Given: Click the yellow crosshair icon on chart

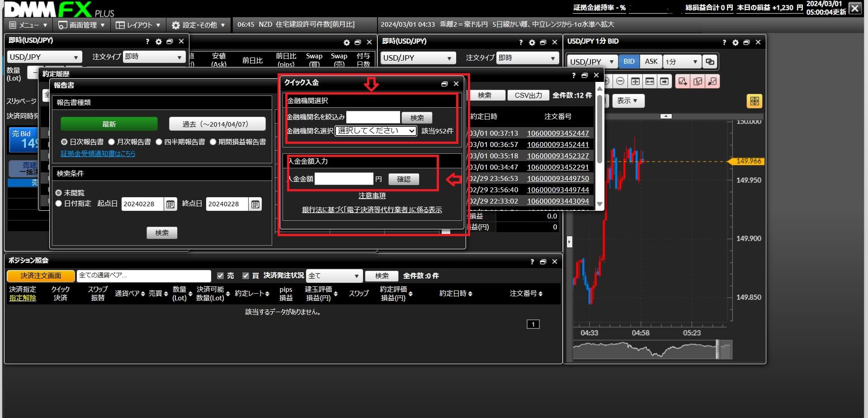Looking at the screenshot, I should tap(754, 101).
